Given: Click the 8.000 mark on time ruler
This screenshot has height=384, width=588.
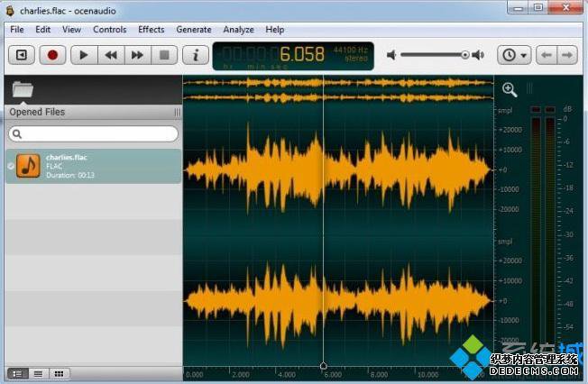Looking at the screenshot, I should pyautogui.click(x=379, y=375).
